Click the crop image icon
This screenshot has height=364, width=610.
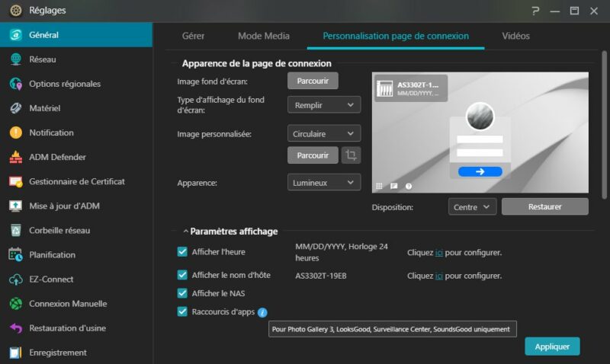click(351, 155)
